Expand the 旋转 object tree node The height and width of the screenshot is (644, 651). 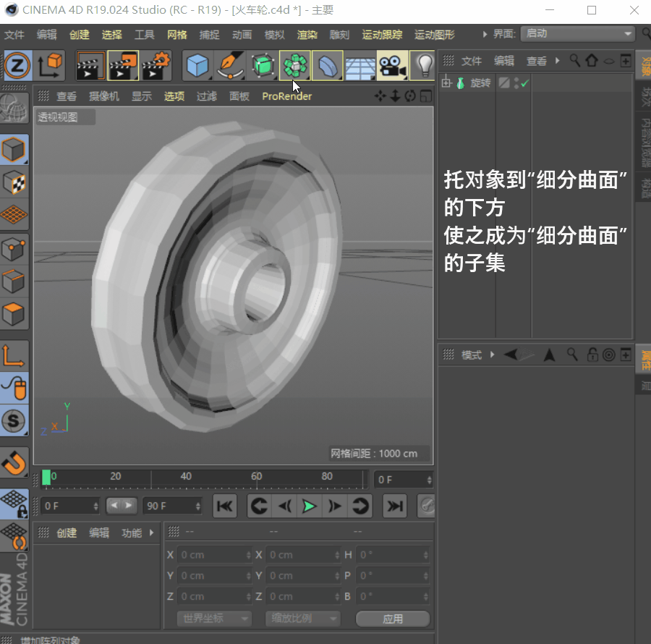pos(446,83)
